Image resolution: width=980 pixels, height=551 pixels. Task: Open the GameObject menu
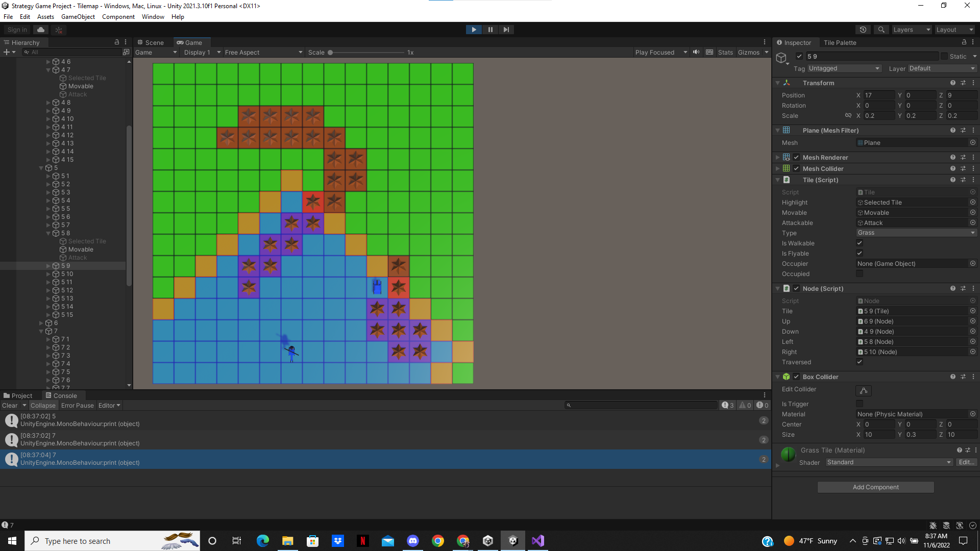coord(78,17)
